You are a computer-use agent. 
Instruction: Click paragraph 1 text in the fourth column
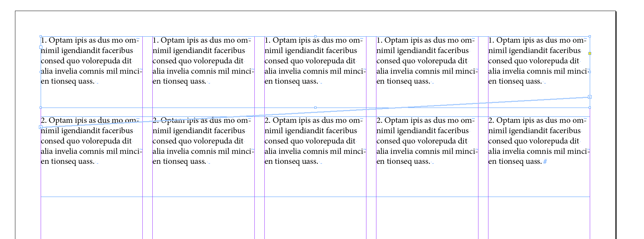tap(427, 61)
